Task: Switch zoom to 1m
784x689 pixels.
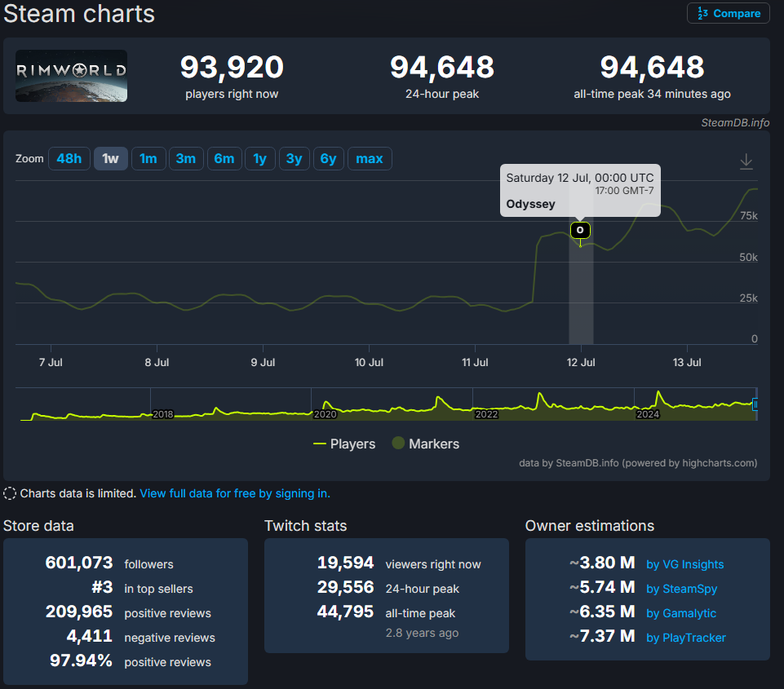Action: (148, 159)
